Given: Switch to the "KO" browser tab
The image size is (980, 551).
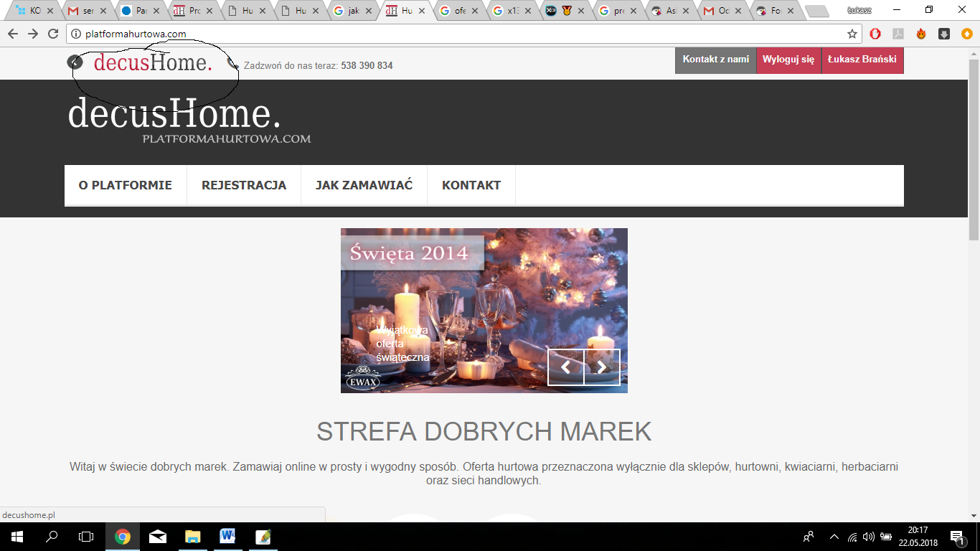Looking at the screenshot, I should point(32,11).
